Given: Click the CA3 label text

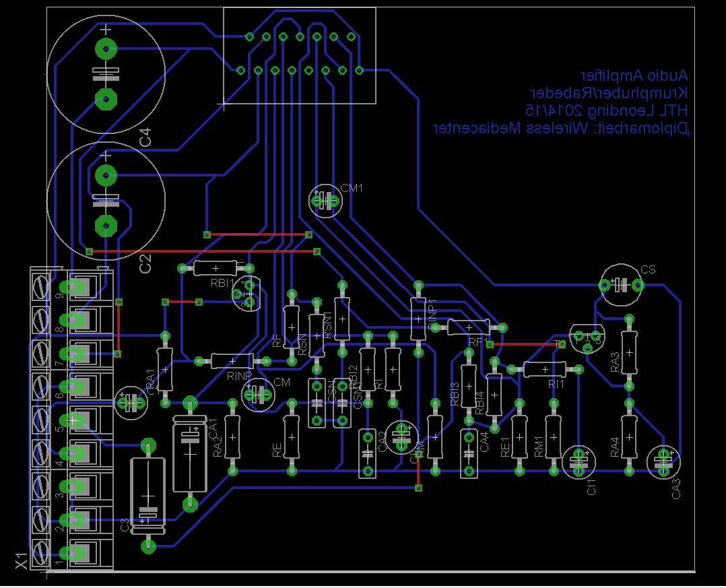Looking at the screenshot, I should coord(676,489).
